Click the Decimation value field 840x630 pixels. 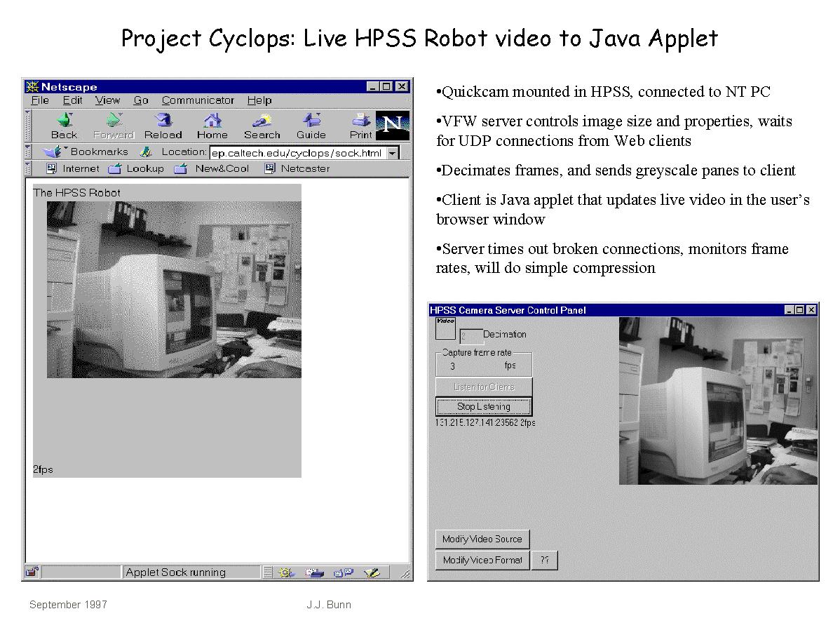(470, 336)
